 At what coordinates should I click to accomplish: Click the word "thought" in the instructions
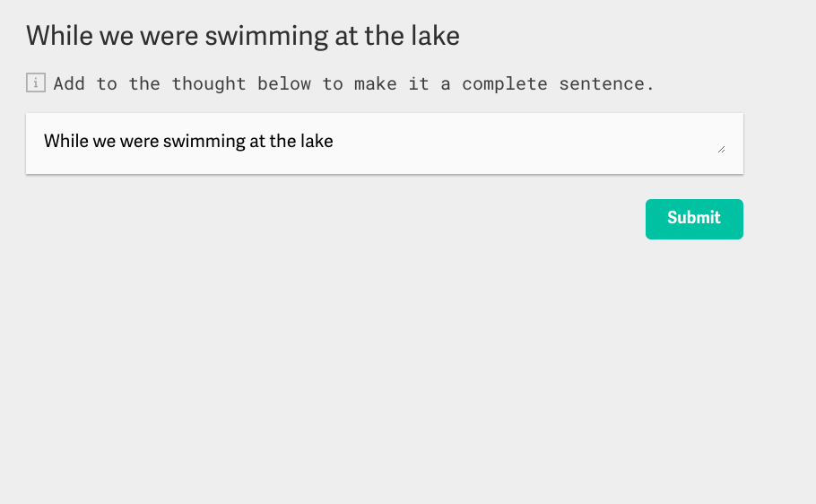209,83
